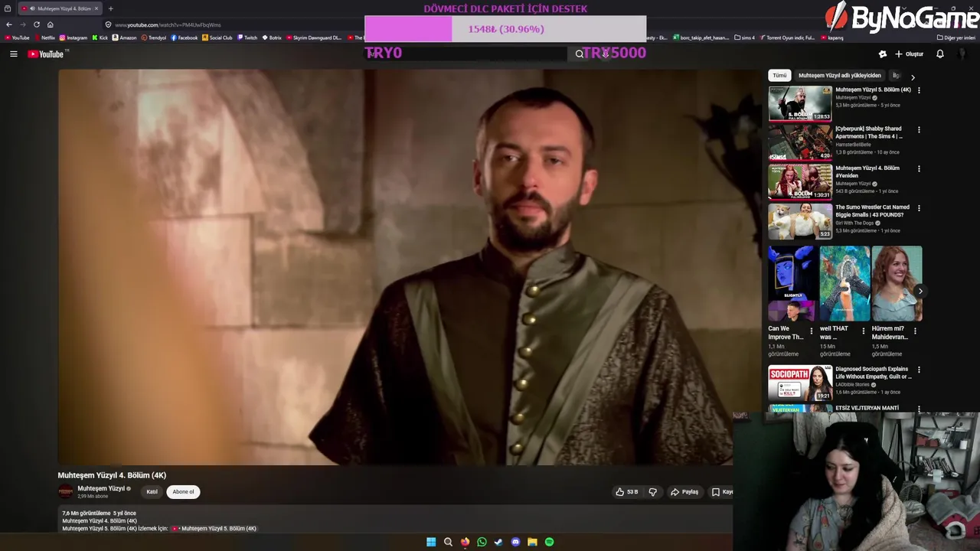Image resolution: width=980 pixels, height=551 pixels.
Task: Open the sims 4 bookmarks folder
Action: (744, 37)
